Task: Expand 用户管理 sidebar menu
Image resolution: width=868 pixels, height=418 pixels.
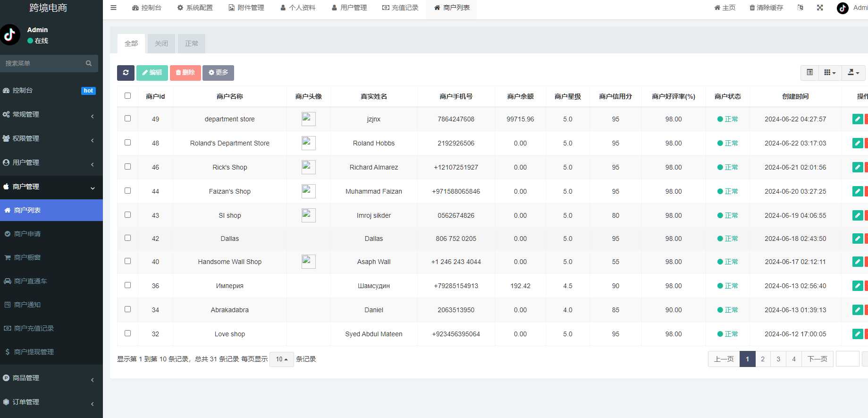Action: click(x=51, y=162)
